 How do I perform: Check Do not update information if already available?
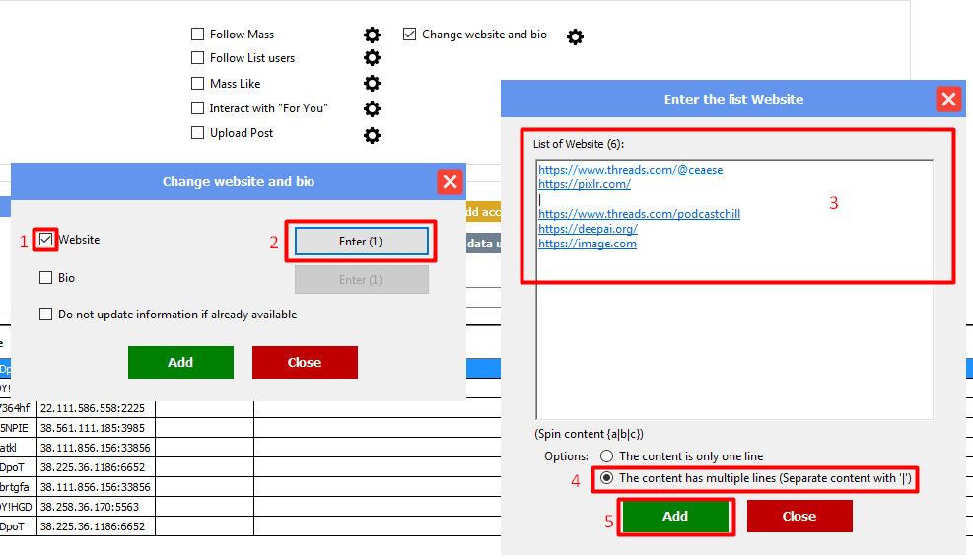pos(46,315)
